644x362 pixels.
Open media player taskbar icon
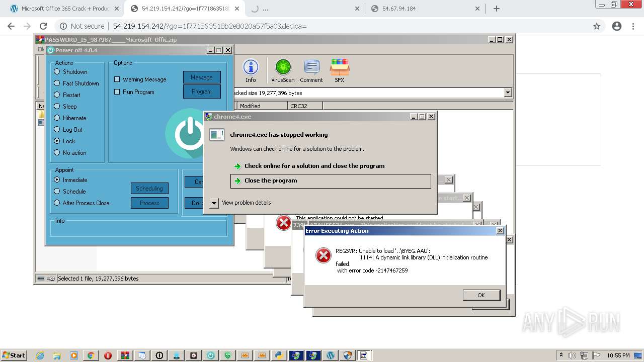tap(74, 355)
